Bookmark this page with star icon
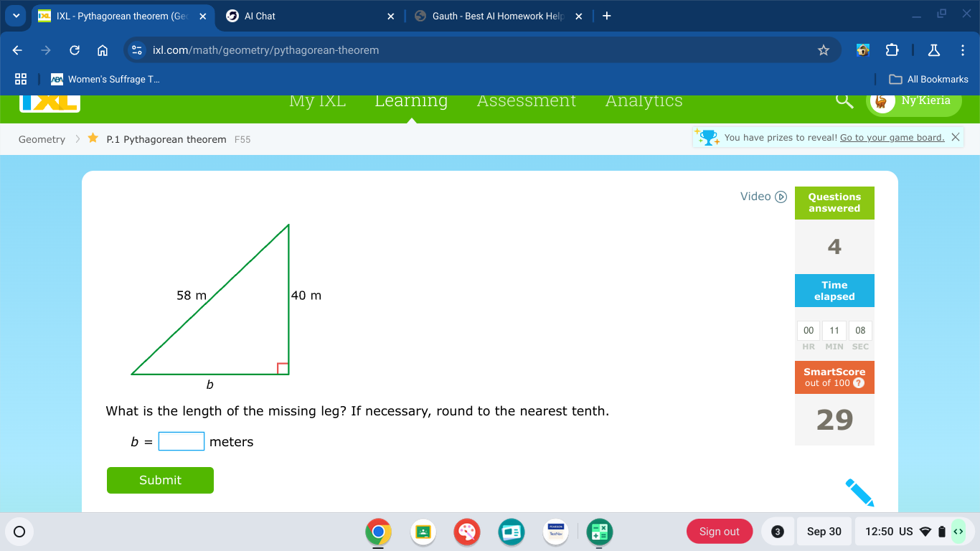The width and height of the screenshot is (980, 551). 824,50
